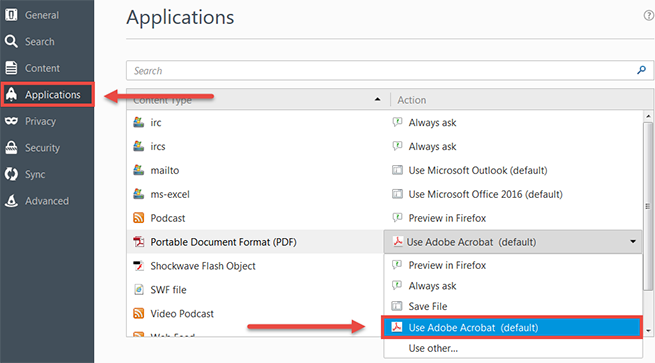655x363 pixels.
Task: Focus the applications Search field
Action: [x=390, y=71]
